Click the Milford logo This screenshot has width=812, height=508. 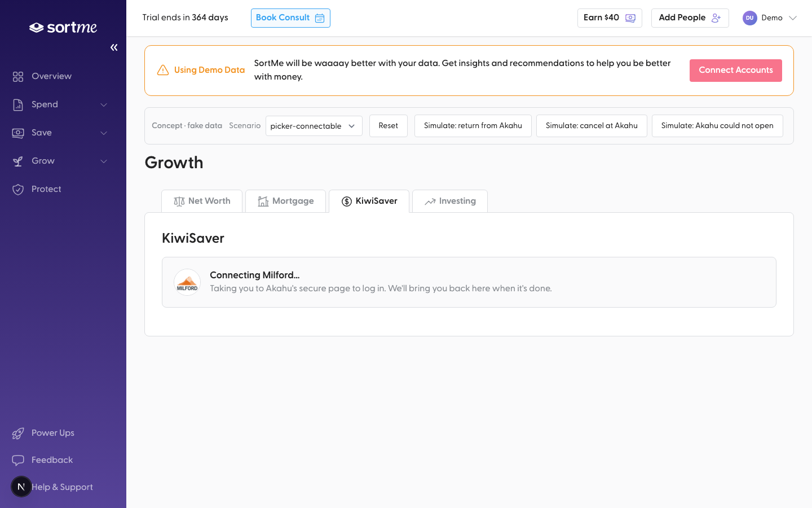pos(187,282)
